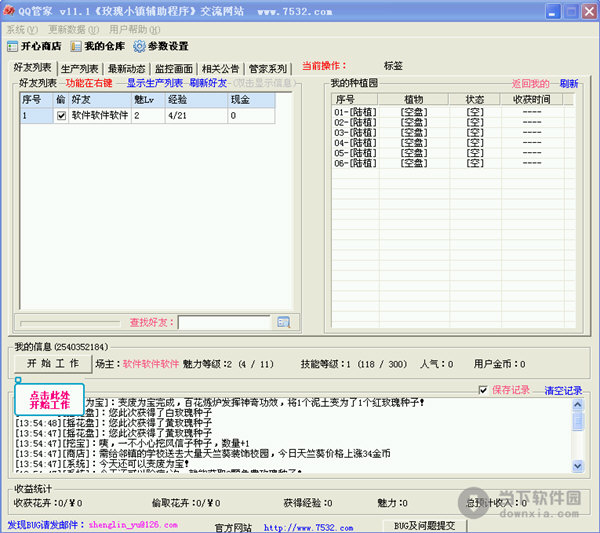Click farm owner name 软件软件软件 in 我的信息
Screen dimensions: 600x533
point(151,364)
